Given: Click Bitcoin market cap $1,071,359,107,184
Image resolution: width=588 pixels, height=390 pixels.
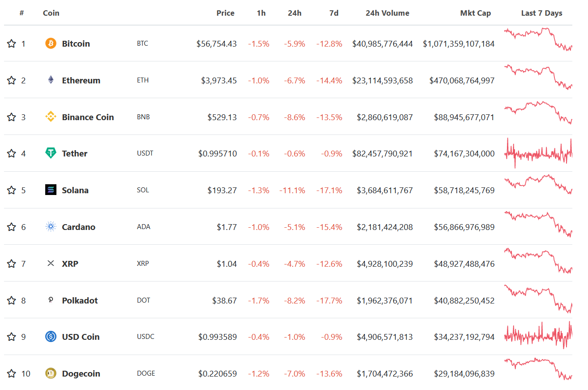Looking at the screenshot, I should click(x=459, y=43).
